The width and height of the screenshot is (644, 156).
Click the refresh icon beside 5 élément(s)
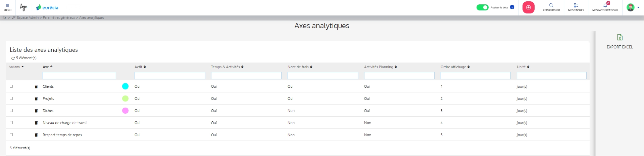[13, 58]
